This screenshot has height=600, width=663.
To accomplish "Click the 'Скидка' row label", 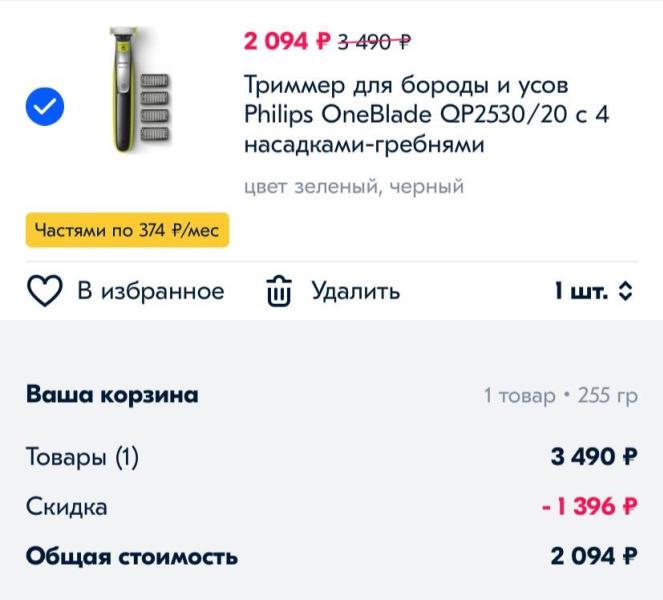I will pyautogui.click(x=66, y=506).
